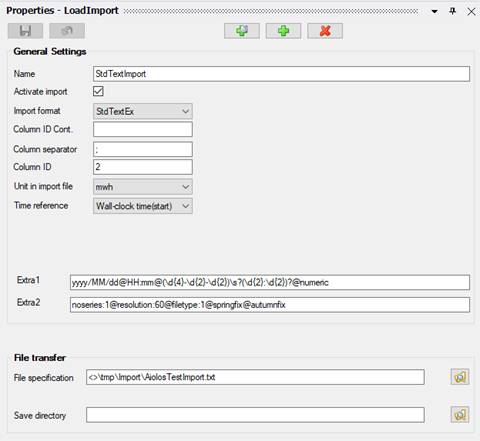Browse for Save directory folder icon
Screen dimensions: 480x441
(460, 415)
